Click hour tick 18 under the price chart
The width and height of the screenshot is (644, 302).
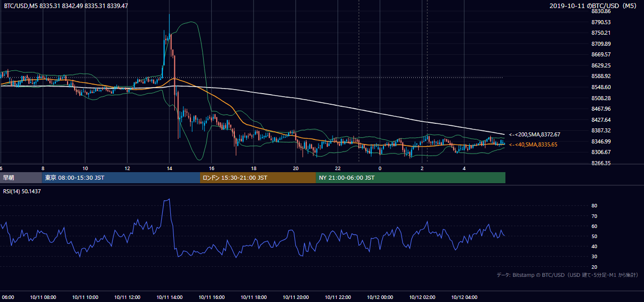(x=253, y=168)
